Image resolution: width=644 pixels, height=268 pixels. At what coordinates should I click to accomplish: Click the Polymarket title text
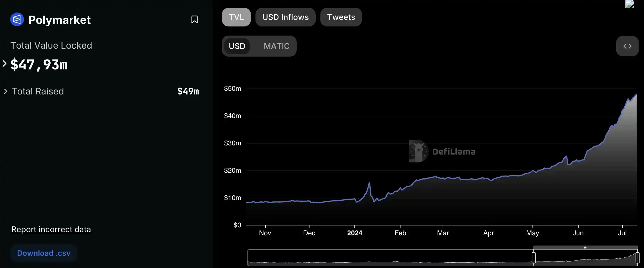tap(59, 20)
